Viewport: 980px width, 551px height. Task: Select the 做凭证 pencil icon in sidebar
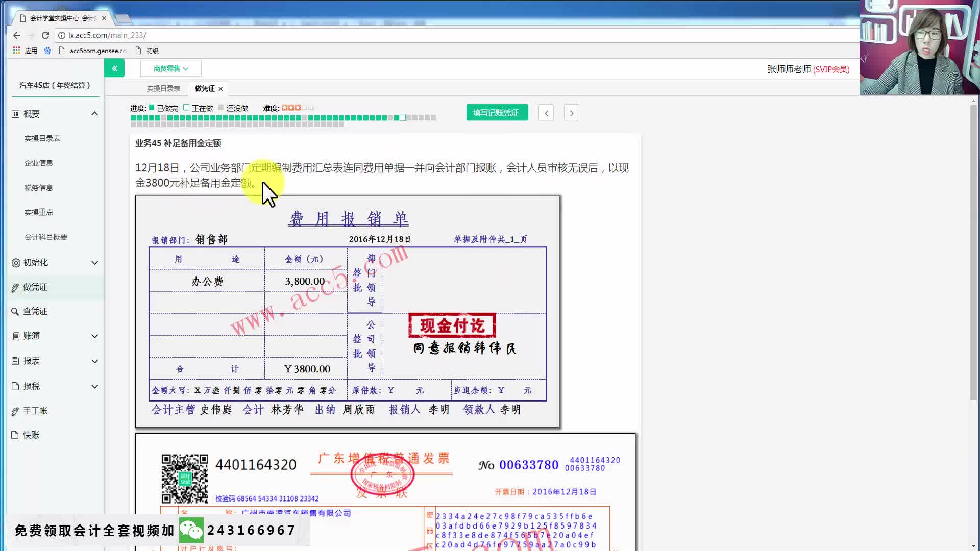[16, 287]
